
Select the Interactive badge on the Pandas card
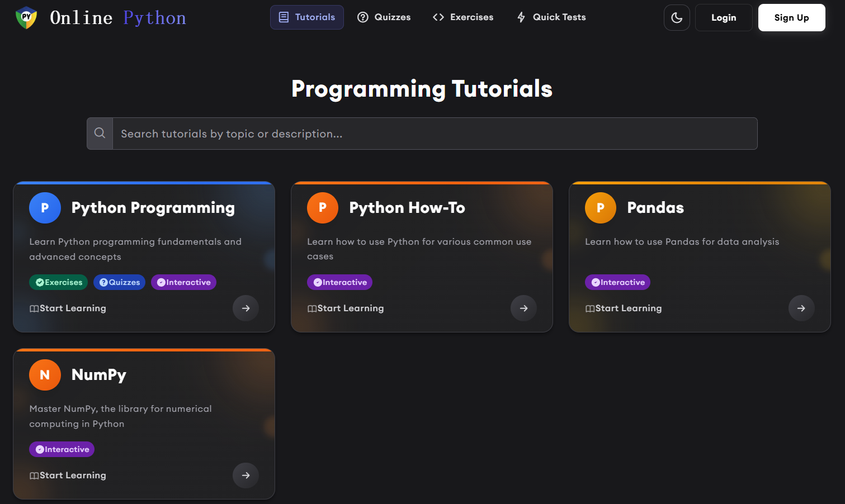click(617, 282)
